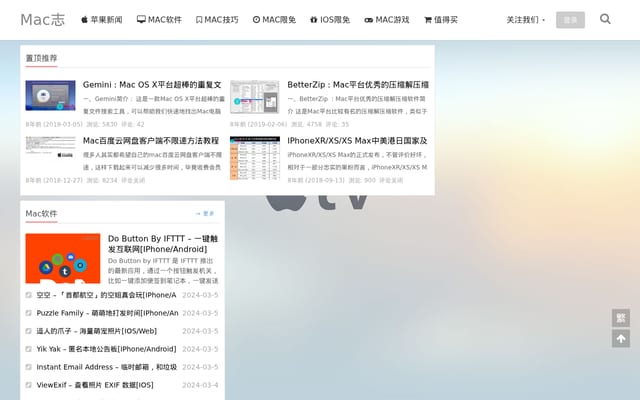Screen dimensions: 640x400
Task: Open the IOS限免 navigation item
Action: tap(330, 20)
